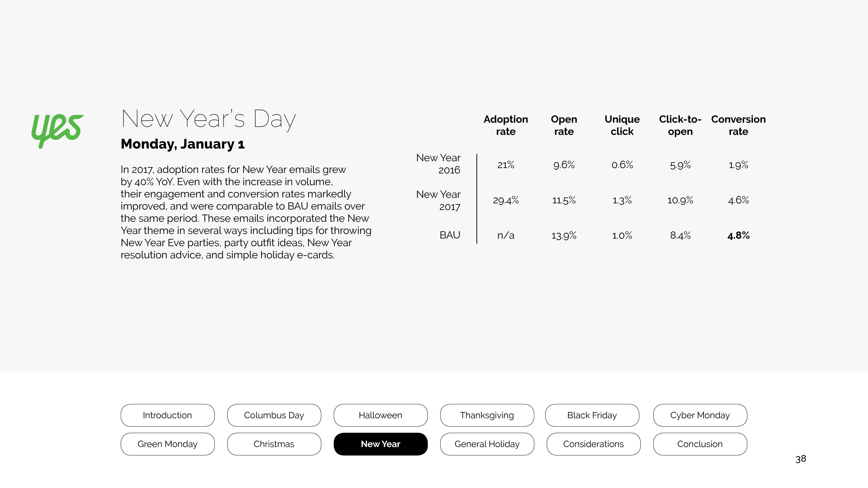Jump to the Conclusion section
Viewport: 868px width, 488px height.
coord(700,444)
